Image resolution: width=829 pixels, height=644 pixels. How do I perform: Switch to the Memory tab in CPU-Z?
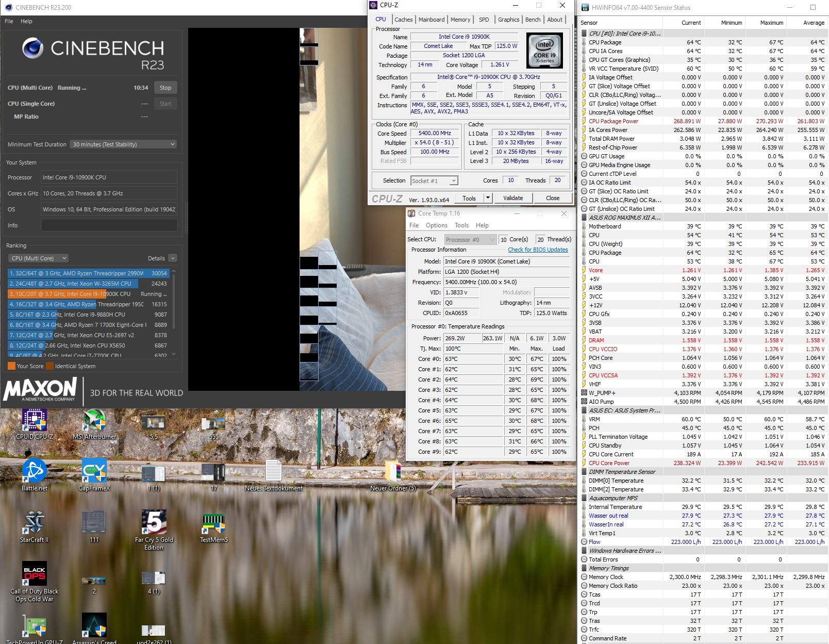(460, 20)
